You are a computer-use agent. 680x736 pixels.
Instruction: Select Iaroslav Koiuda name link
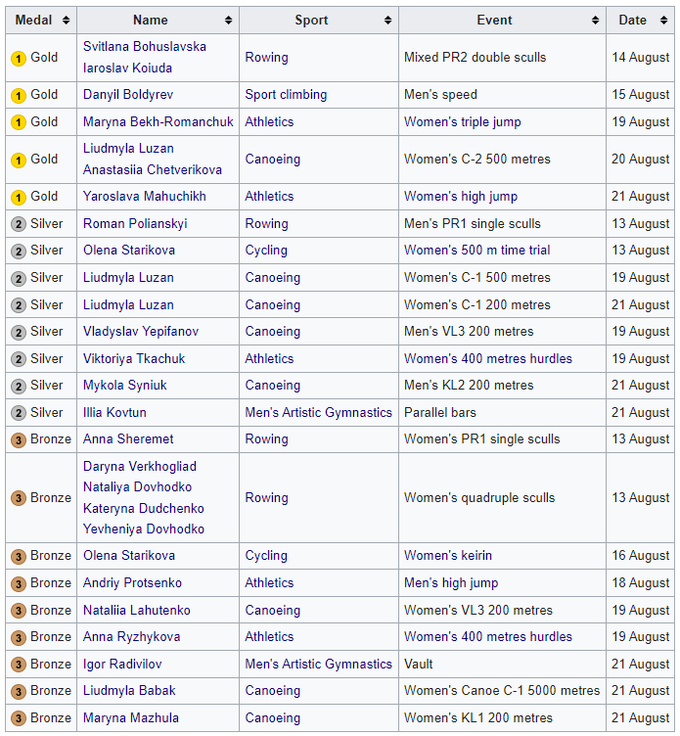tap(127, 68)
